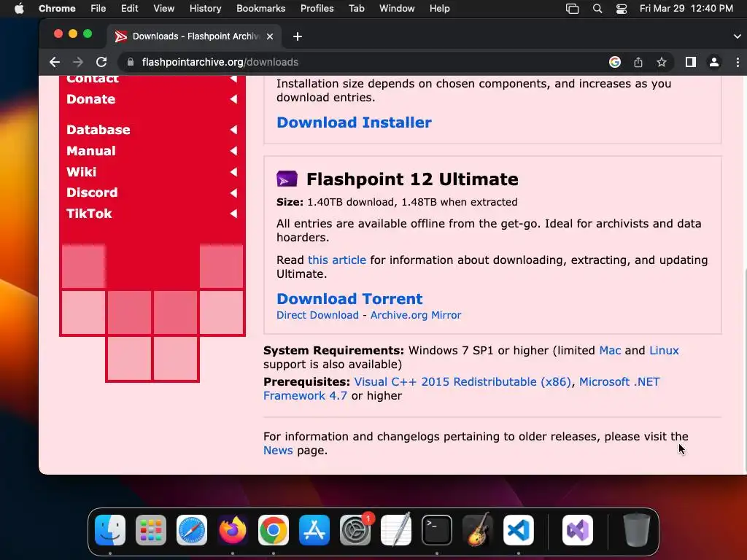The image size is (747, 560).
Task: Click the lock icon in address bar
Action: 130,62
